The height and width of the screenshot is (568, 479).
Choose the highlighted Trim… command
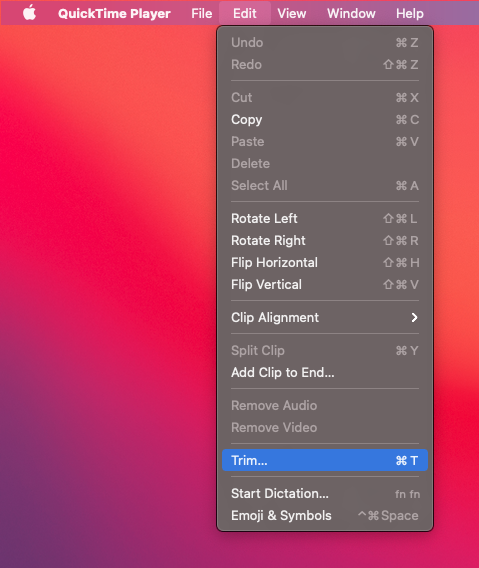(325, 460)
